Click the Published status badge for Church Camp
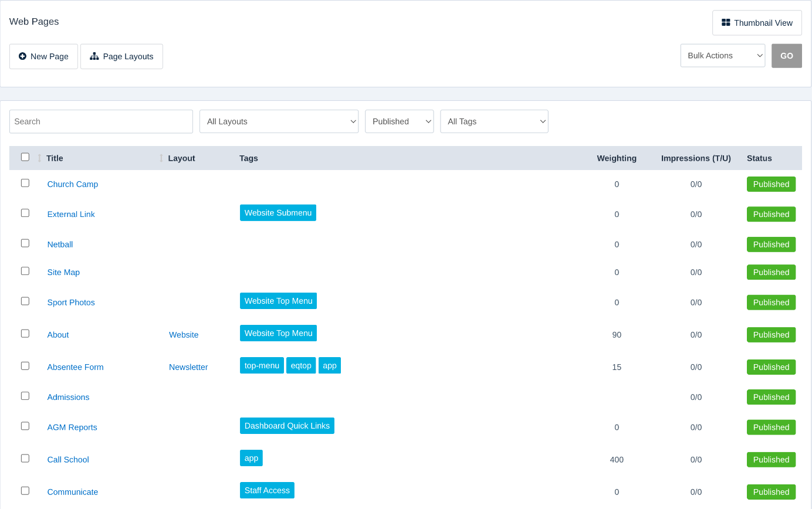Screen dimensions: 812x509 [x=771, y=184]
